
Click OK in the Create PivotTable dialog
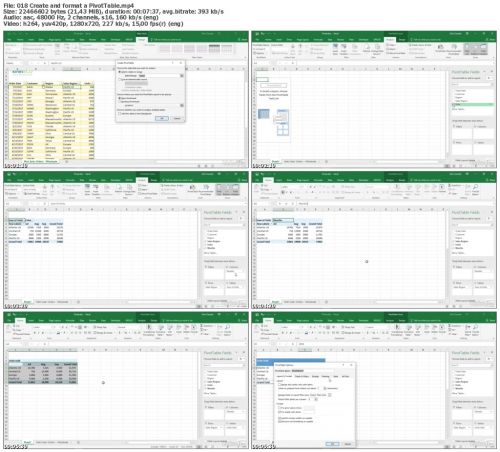tap(162, 118)
